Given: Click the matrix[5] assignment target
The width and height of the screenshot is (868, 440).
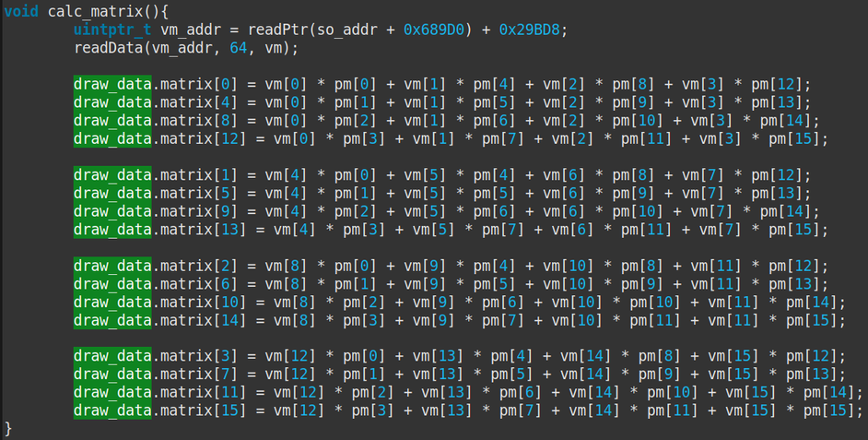Looking at the screenshot, I should [x=199, y=193].
